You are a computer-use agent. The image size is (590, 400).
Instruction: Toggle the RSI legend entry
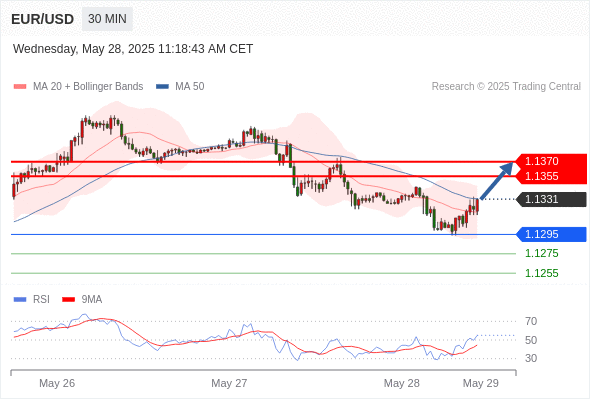(x=32, y=300)
